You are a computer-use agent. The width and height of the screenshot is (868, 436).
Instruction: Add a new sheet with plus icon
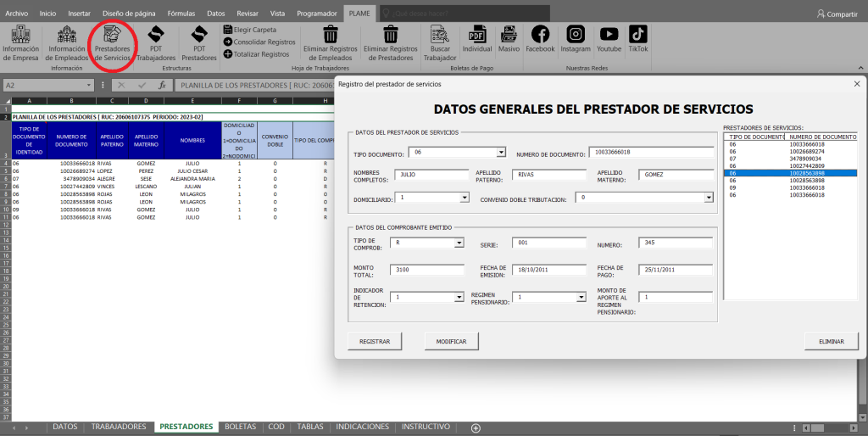476,428
